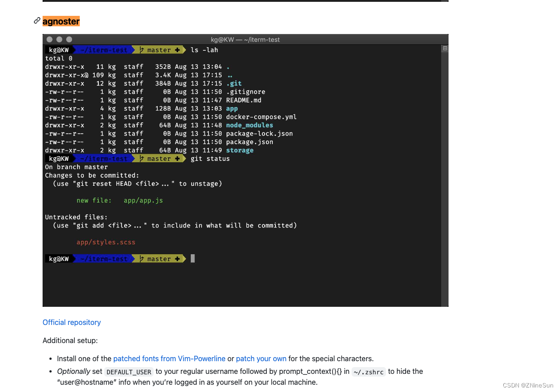
Task: Click the anchor link icon beside agnoster heading
Action: 37,21
